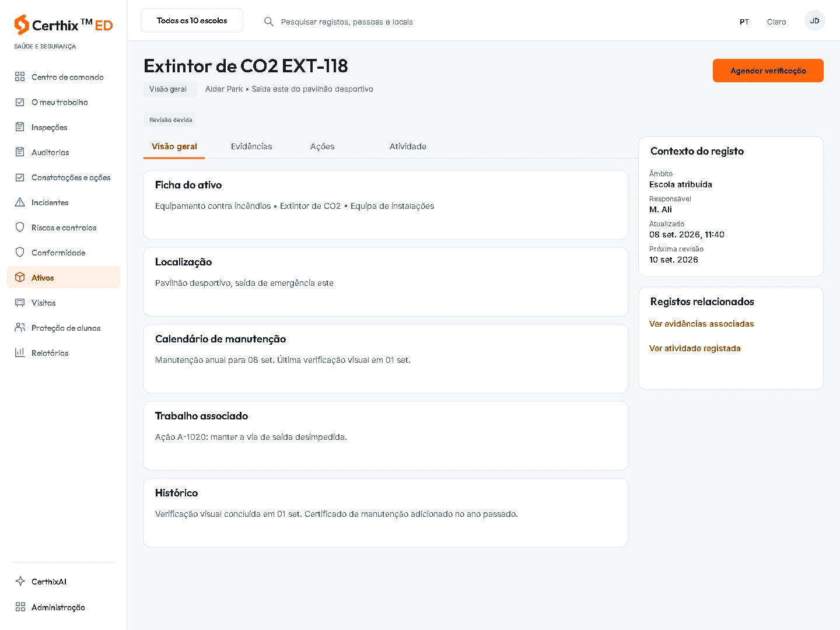This screenshot has width=840, height=630.
Task: Open the Proteção de alunos people icon
Action: [20, 328]
